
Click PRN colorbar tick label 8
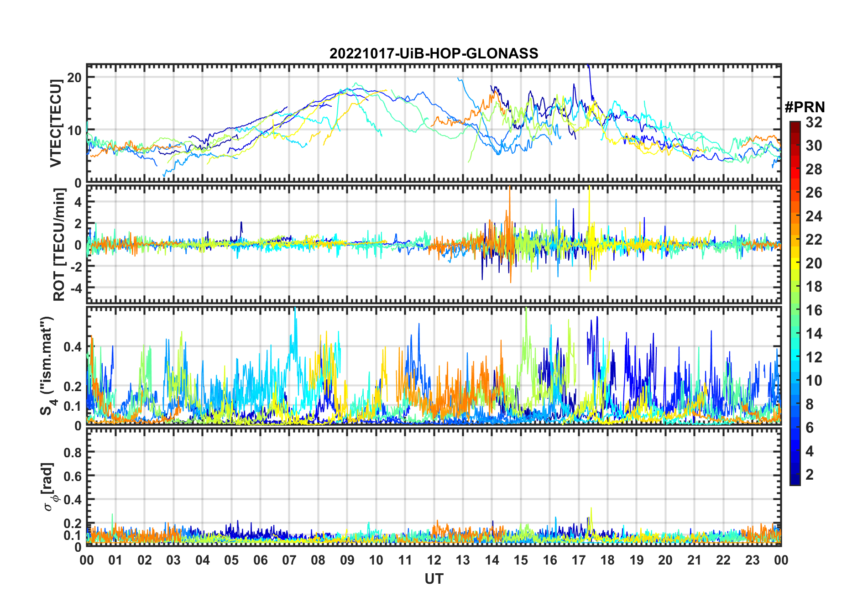(x=810, y=404)
